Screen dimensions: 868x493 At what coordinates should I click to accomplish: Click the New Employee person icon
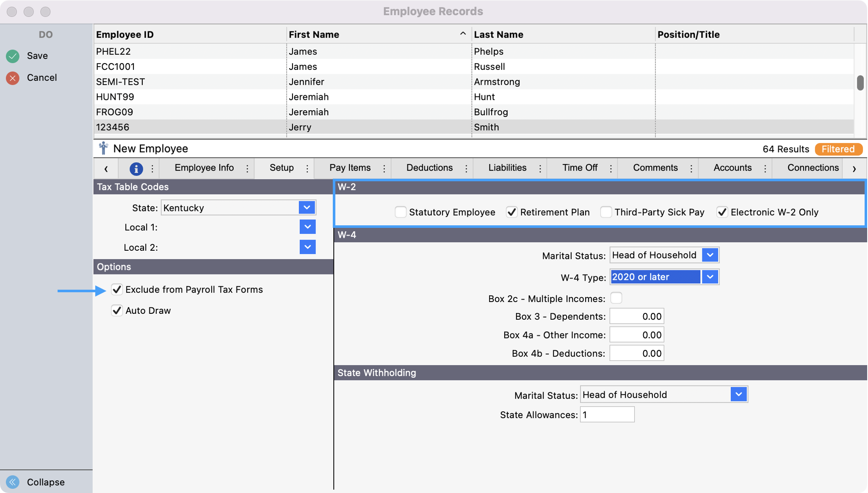pos(103,149)
